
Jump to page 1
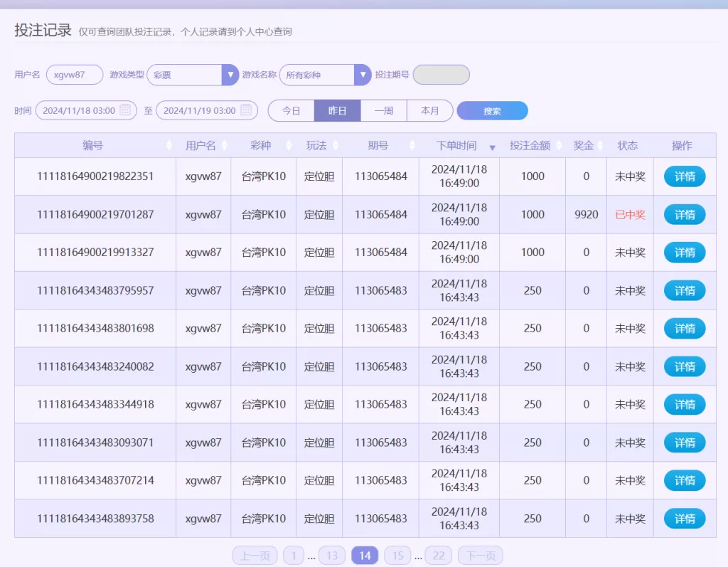click(x=294, y=556)
